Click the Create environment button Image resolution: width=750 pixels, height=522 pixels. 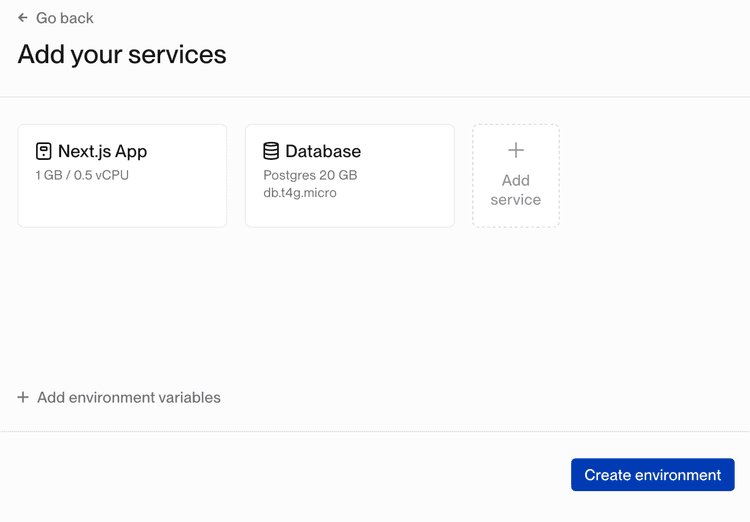652,475
